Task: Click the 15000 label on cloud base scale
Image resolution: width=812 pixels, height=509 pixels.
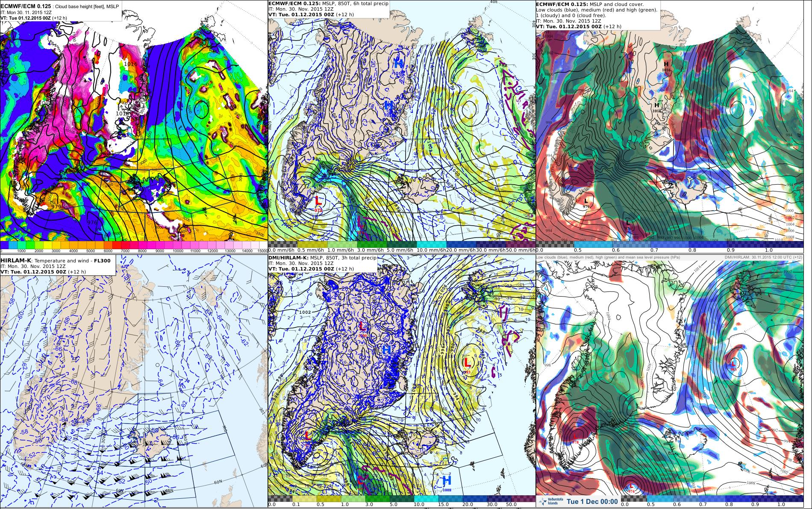Action: [263, 251]
